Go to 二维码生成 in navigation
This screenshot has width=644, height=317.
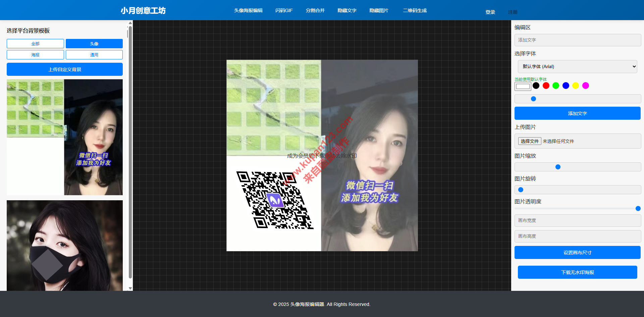pos(415,10)
